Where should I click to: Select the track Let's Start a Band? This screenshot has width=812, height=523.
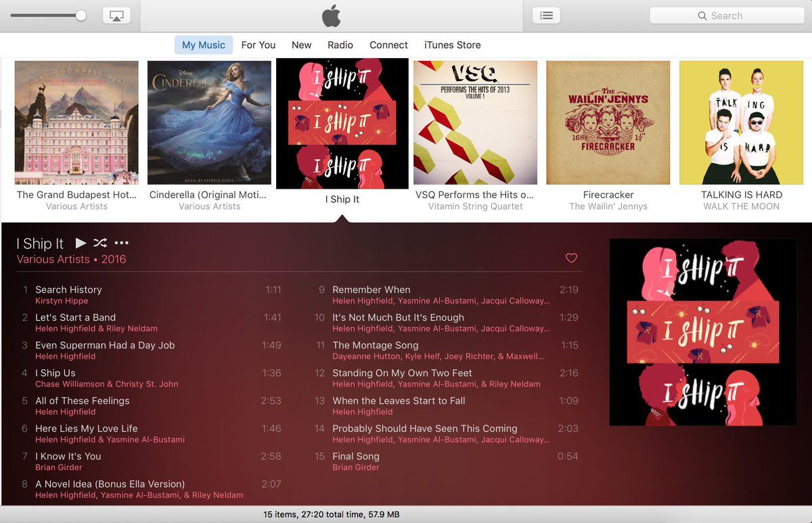76,317
